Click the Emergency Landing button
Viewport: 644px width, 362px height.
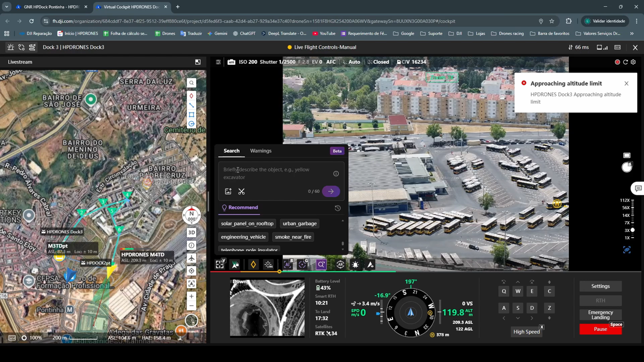600,315
